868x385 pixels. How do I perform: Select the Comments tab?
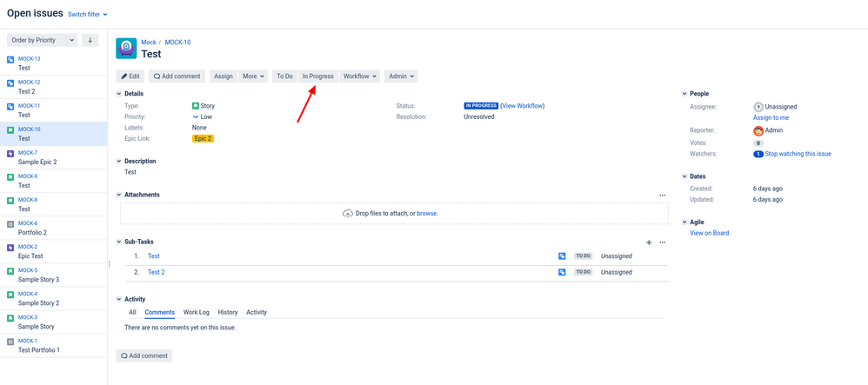click(159, 312)
